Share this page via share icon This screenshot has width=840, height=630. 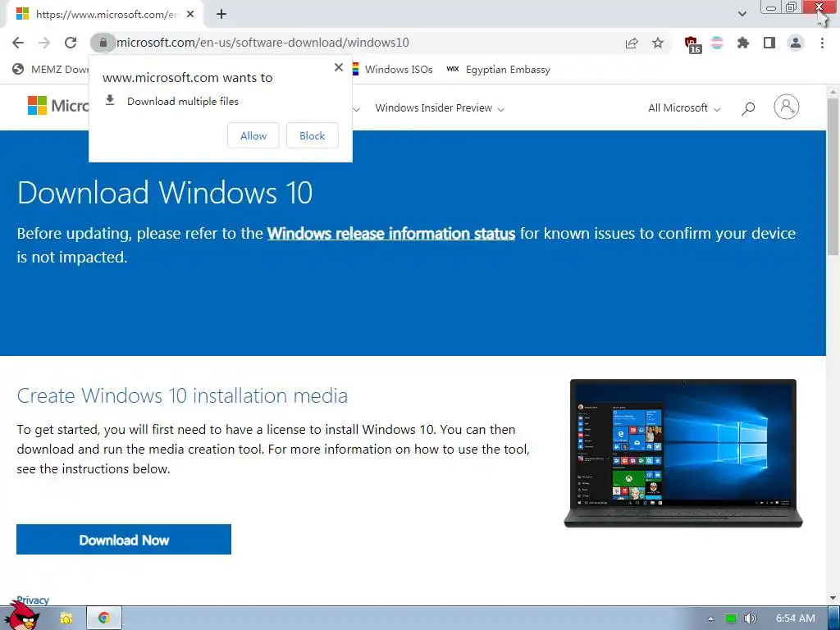[632, 43]
